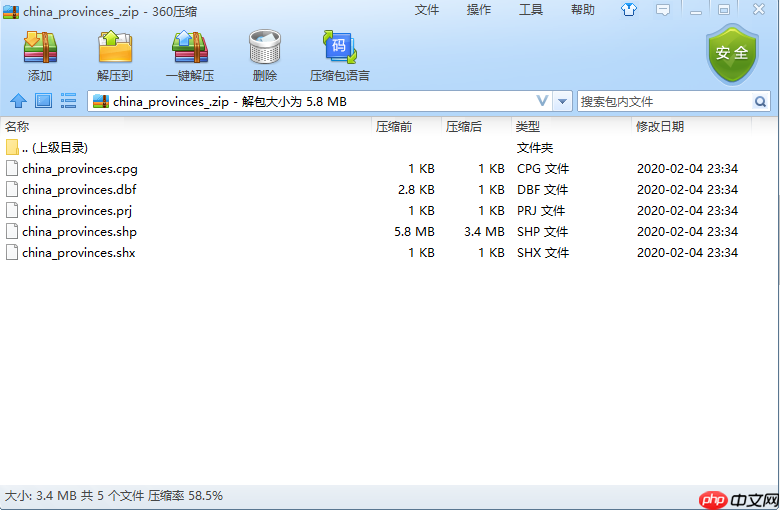Click the 3.4 MB compressed size cell

pyautogui.click(x=484, y=231)
